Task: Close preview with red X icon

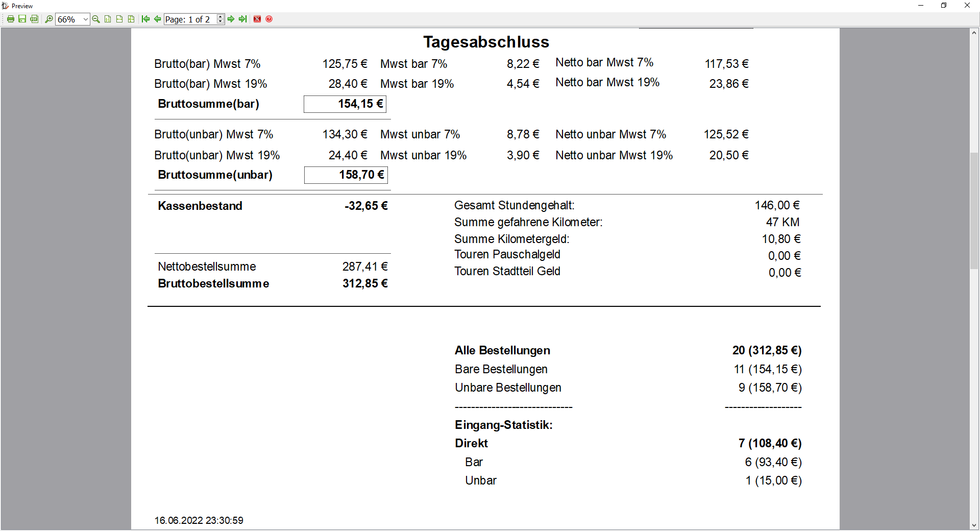Action: pyautogui.click(x=257, y=19)
